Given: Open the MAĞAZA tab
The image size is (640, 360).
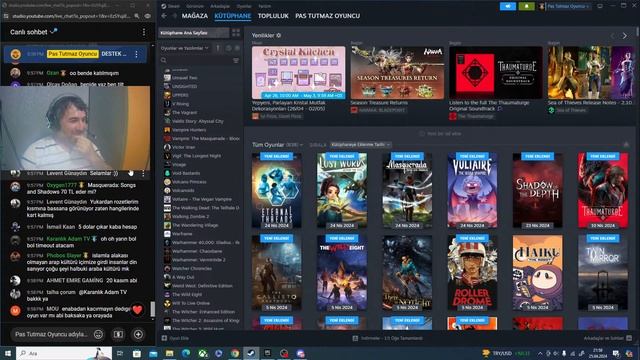Looking at the screenshot, I should click(195, 16).
